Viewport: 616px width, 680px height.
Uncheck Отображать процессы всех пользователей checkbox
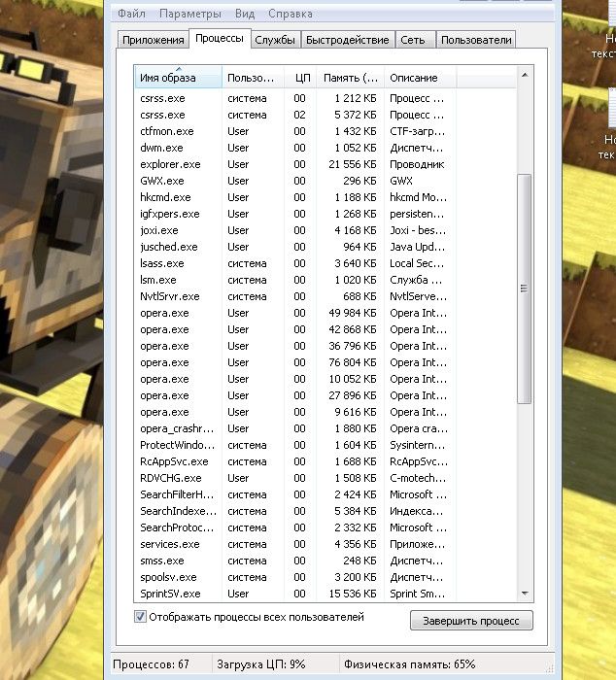[140, 616]
